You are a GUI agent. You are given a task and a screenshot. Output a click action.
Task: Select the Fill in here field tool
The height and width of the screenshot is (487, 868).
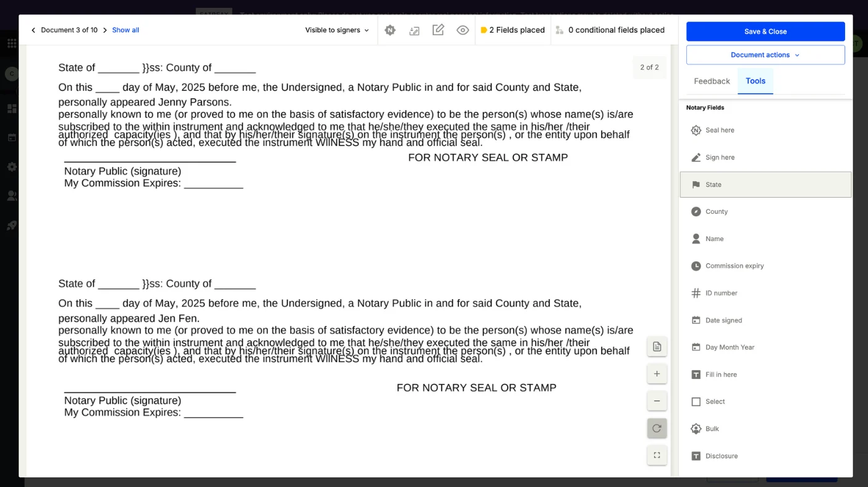point(765,375)
